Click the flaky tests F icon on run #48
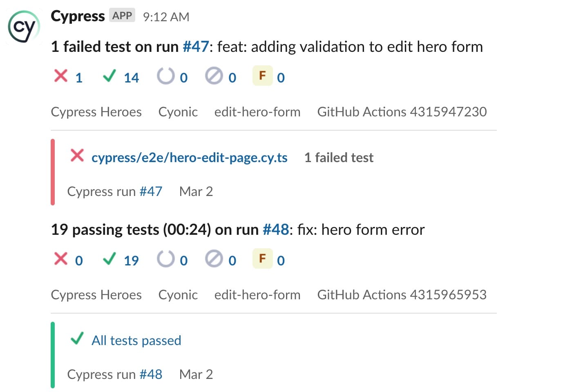Image resolution: width=572 pixels, height=392 pixels. pos(262,258)
